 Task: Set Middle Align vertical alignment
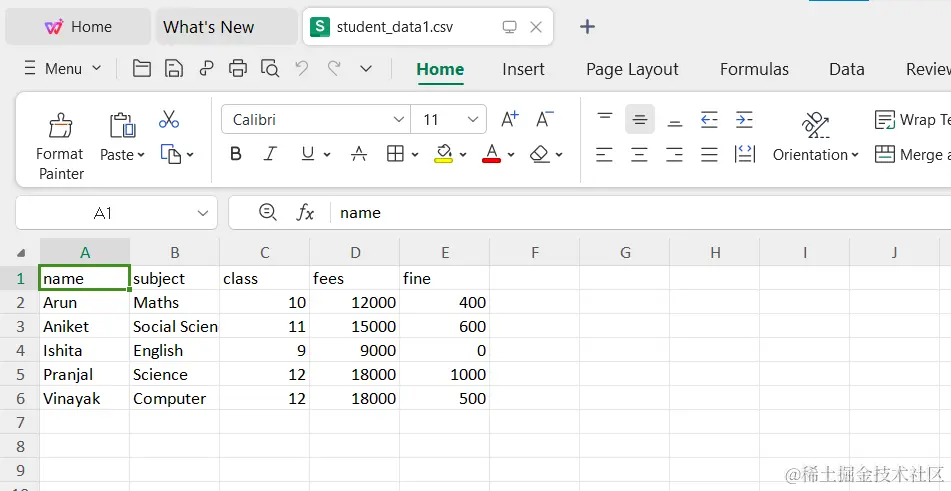coord(639,119)
